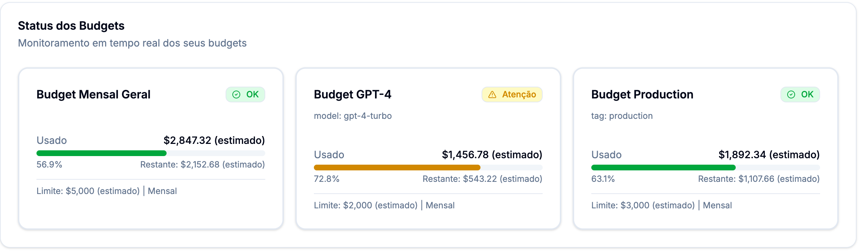Click the check circle icon on Budget Mensal Geral

[x=236, y=94]
